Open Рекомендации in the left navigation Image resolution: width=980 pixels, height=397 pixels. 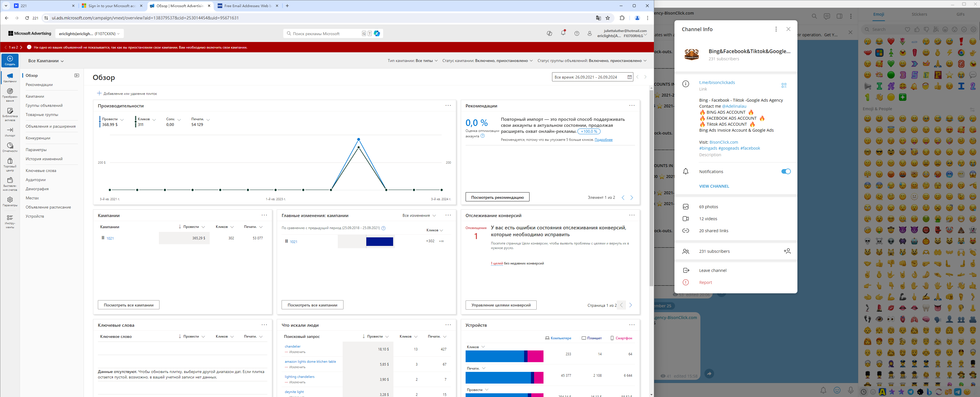(39, 85)
